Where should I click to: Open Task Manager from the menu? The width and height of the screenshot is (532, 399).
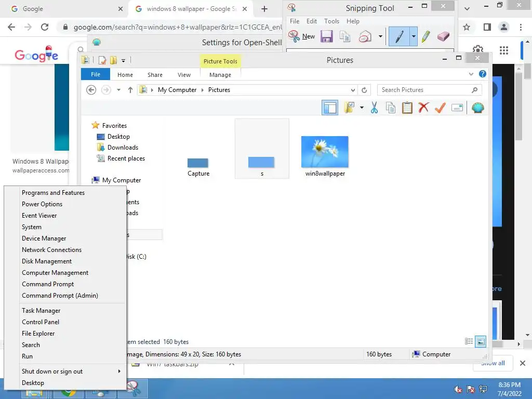pos(41,311)
